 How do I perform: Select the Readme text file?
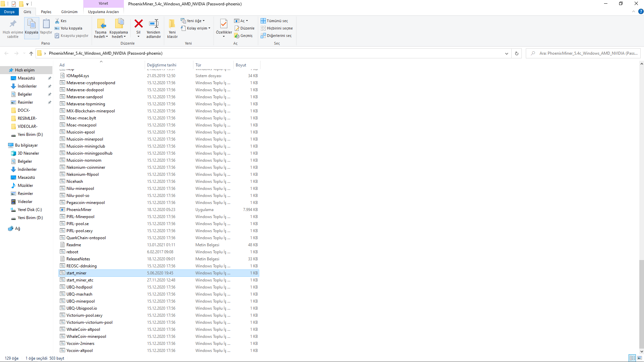pos(159,245)
